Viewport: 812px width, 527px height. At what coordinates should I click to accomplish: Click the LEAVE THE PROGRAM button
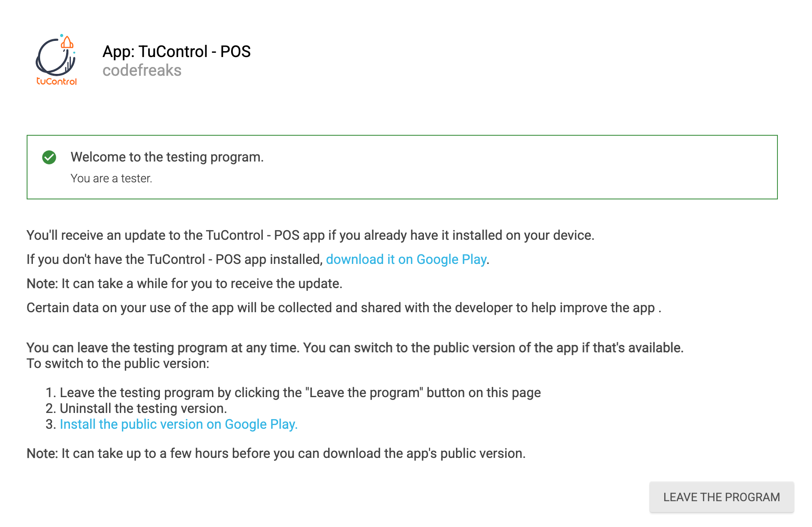722,497
